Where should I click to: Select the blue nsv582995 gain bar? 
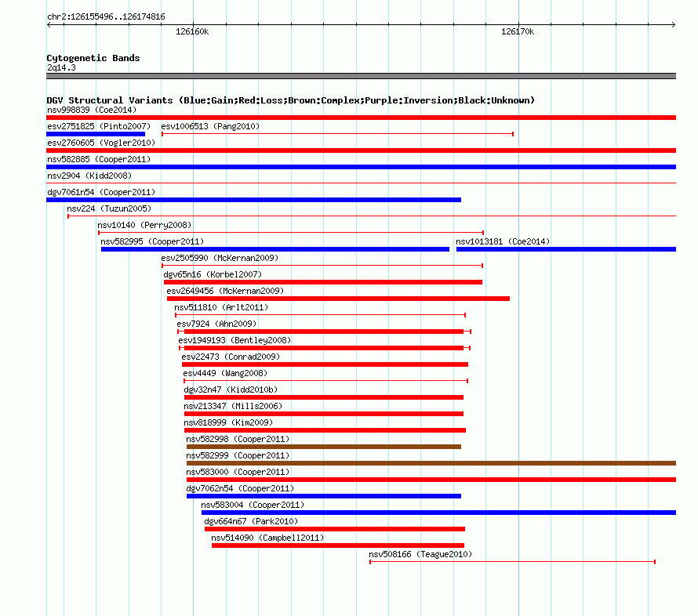pyautogui.click(x=275, y=249)
